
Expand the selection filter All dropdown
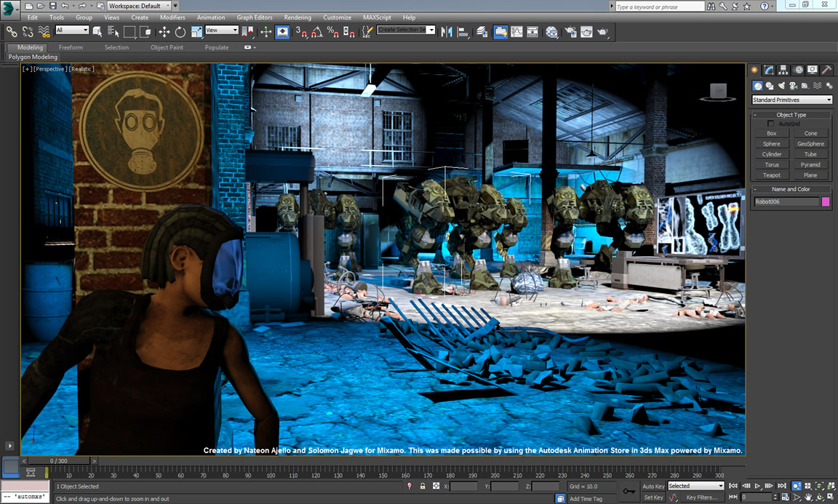(71, 31)
